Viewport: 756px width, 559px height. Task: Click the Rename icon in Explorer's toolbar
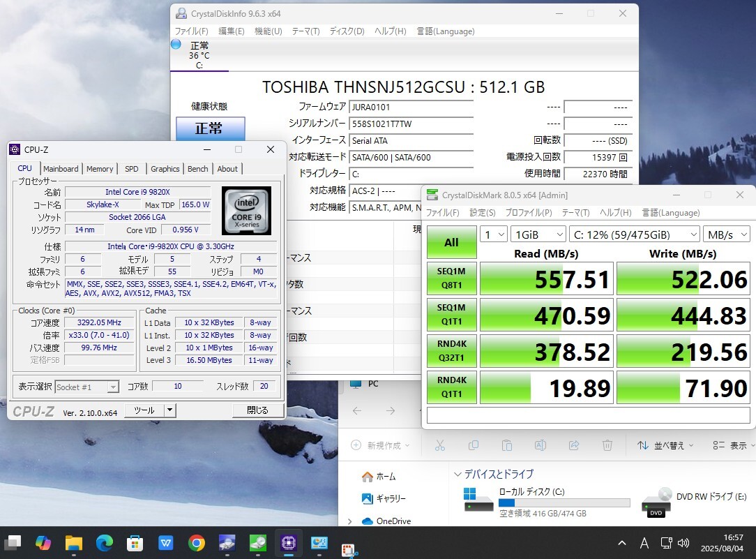click(540, 445)
